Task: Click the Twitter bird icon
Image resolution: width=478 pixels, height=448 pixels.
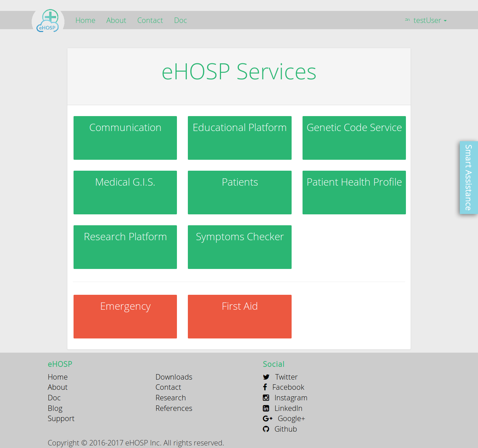Action: 266,377
